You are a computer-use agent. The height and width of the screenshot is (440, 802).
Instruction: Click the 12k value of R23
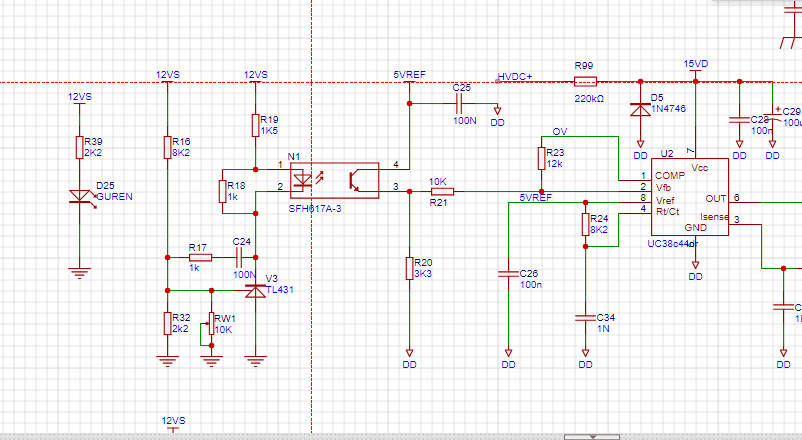coord(554,164)
